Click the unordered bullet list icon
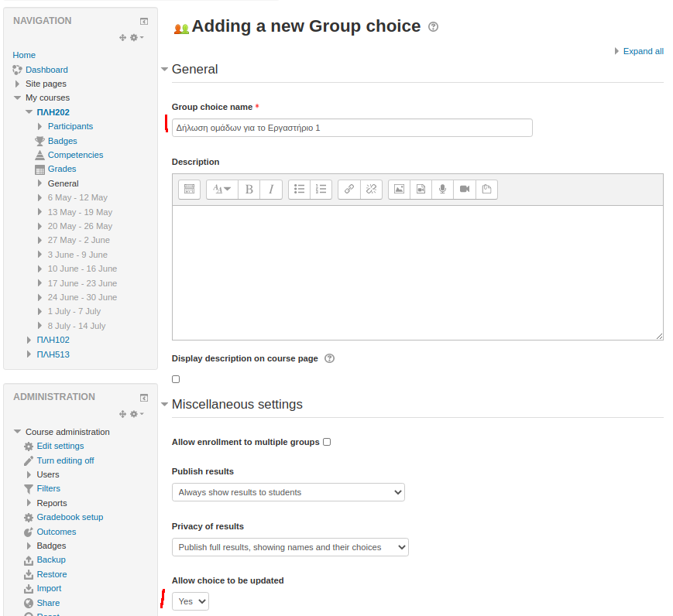This screenshot has width=673, height=616. [x=300, y=190]
